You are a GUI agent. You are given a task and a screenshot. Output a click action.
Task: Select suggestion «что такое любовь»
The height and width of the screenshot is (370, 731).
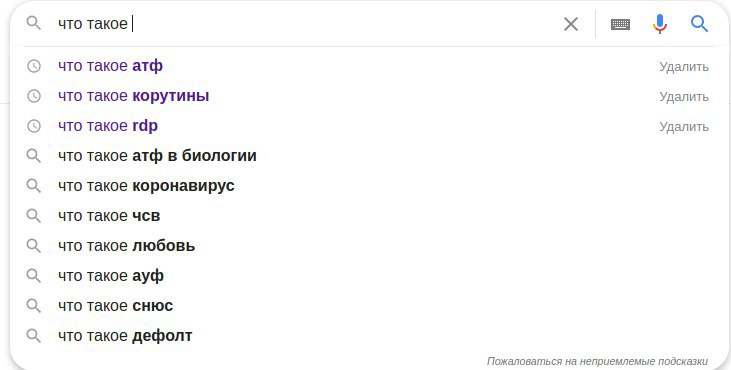pos(126,246)
